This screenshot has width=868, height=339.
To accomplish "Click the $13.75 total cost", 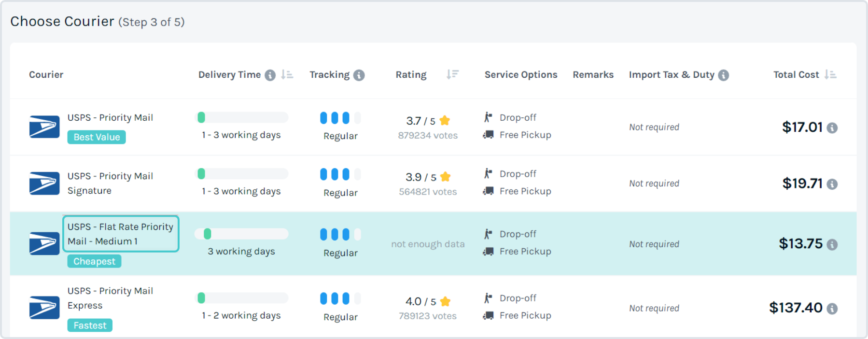I will (801, 243).
